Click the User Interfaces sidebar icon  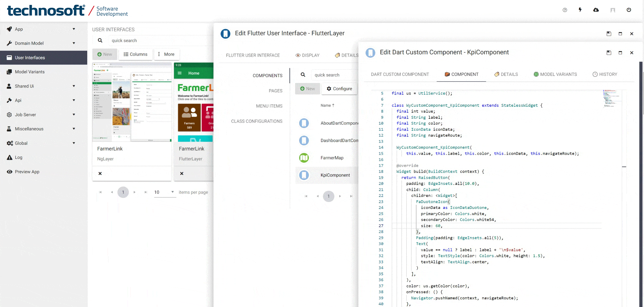click(9, 57)
